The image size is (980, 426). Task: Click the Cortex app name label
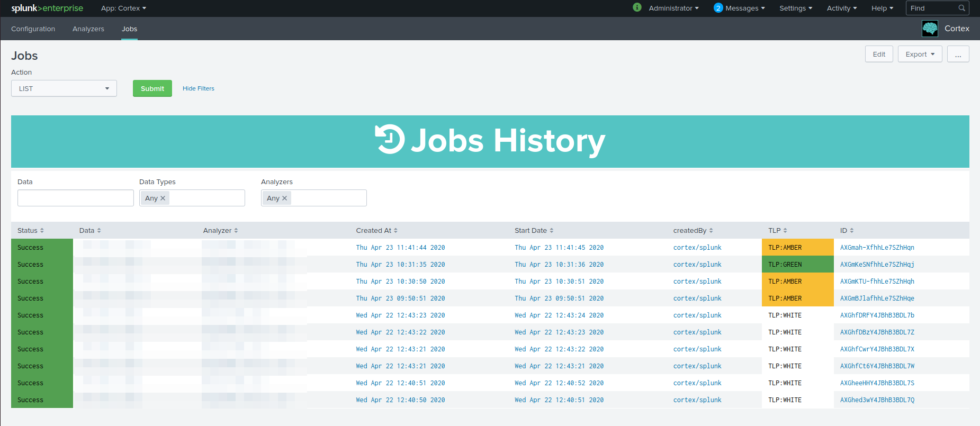[x=957, y=29]
